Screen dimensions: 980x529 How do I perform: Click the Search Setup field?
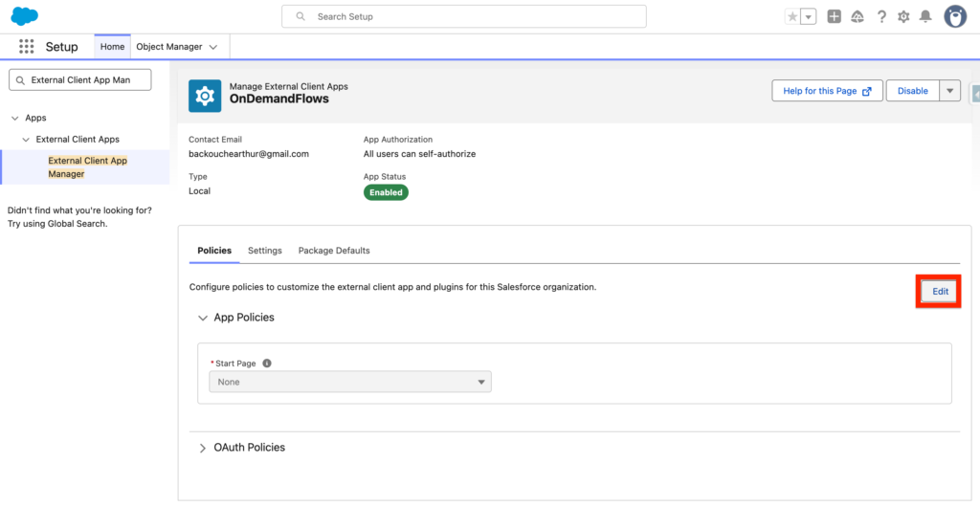pos(464,16)
